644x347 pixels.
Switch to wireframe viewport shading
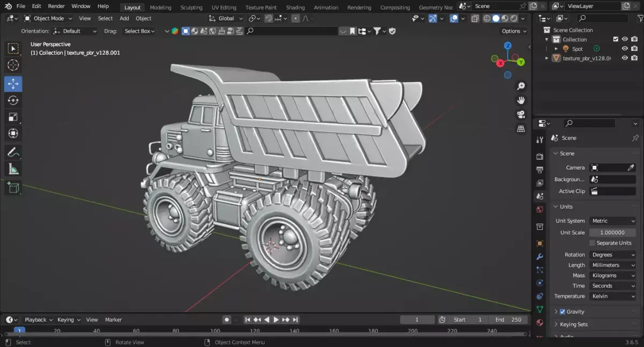coord(487,18)
